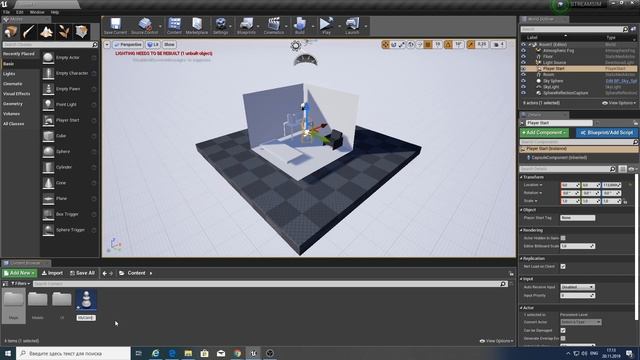The height and width of the screenshot is (360, 640).
Task: Open camera speed setting in viewport
Action: (498, 44)
